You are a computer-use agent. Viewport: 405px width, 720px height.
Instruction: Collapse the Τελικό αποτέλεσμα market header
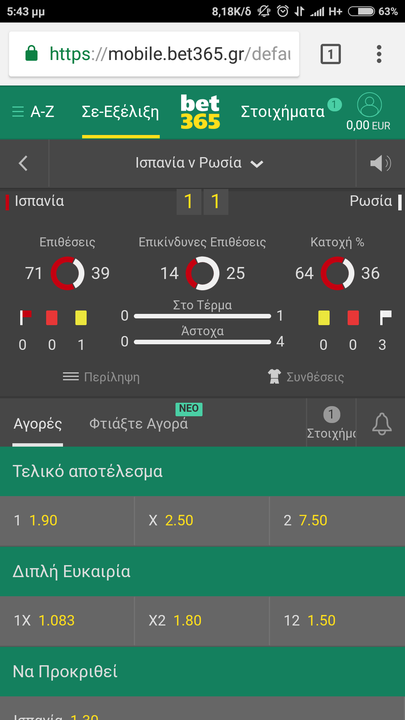tap(202, 472)
